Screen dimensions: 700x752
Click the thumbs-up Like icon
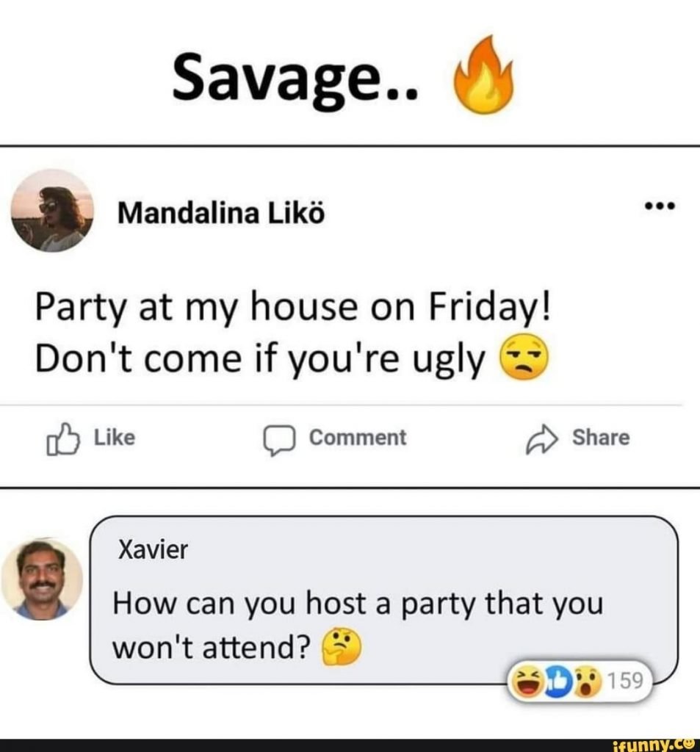click(x=63, y=439)
